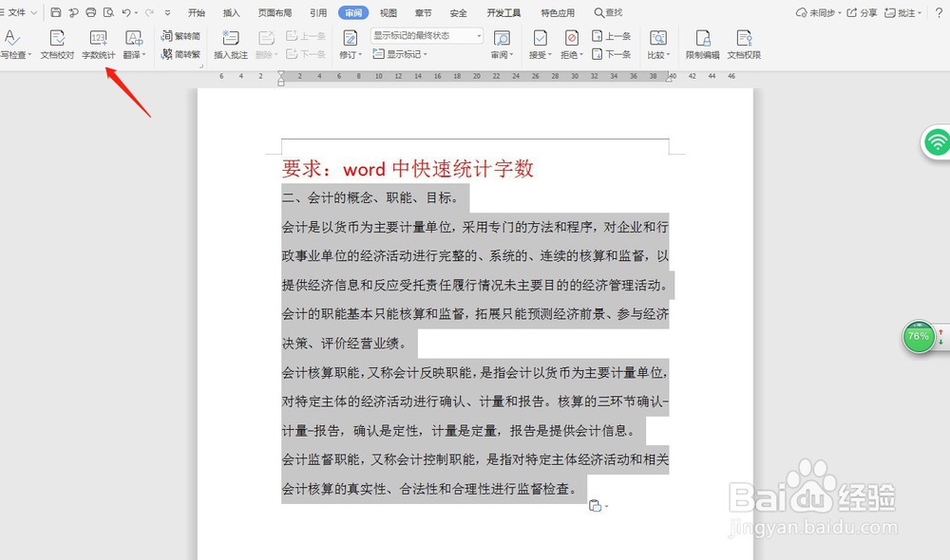Accept the change with 接受
This screenshot has width=950, height=560.
540,45
